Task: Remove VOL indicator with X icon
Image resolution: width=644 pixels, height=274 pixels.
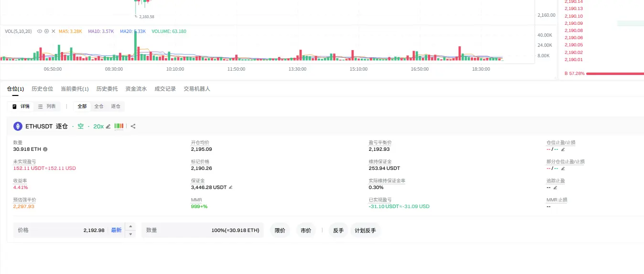Action: (54, 31)
